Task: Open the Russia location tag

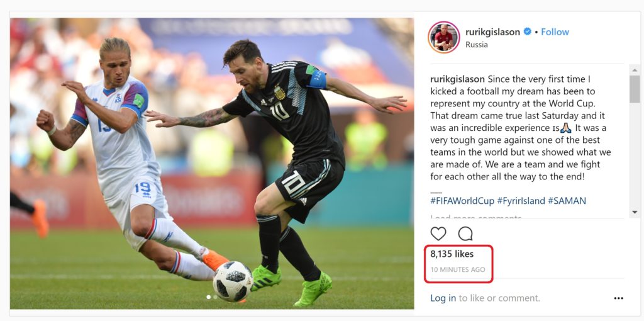Action: (x=477, y=45)
